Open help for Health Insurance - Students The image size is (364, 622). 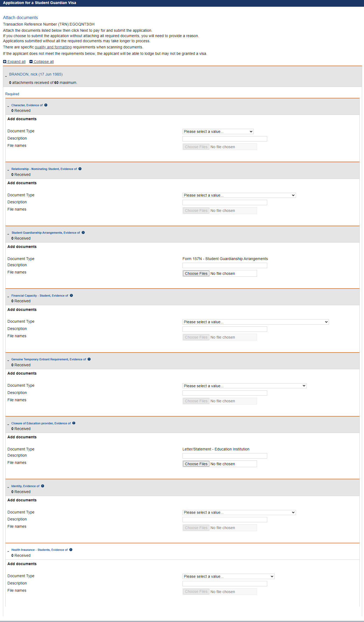[x=71, y=550]
